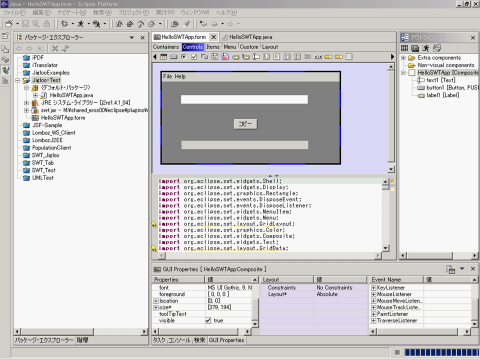
Task: Click the Layout value Absolute
Action: tap(327, 294)
